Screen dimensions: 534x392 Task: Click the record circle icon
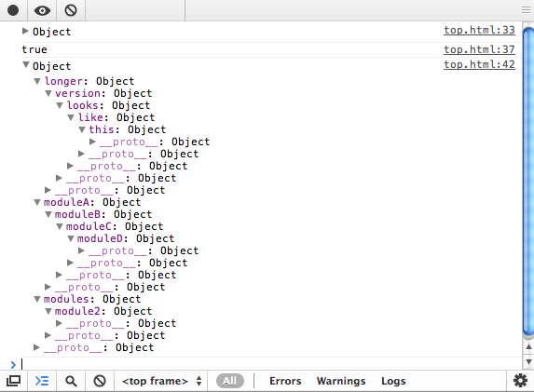13,10
